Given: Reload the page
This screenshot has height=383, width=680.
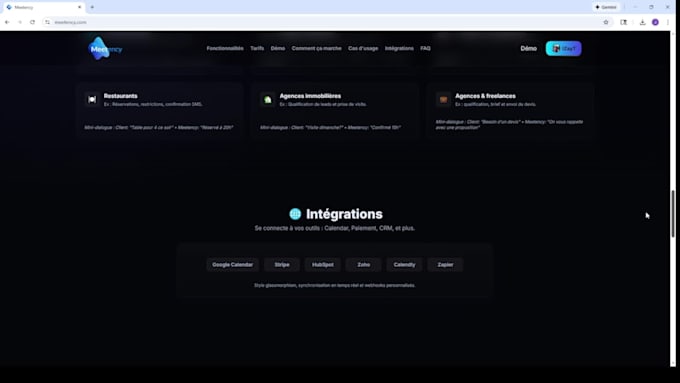Looking at the screenshot, I should (x=33, y=22).
